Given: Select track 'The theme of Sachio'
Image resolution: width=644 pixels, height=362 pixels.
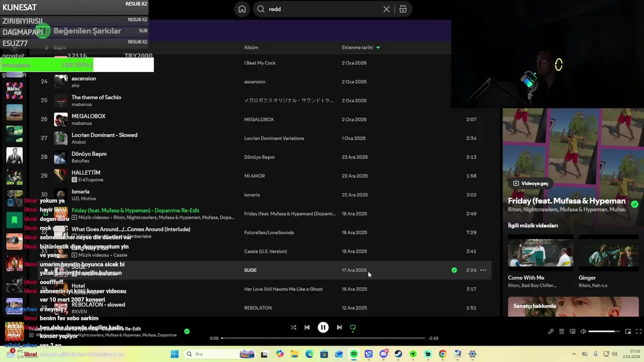Looking at the screenshot, I should click(x=96, y=97).
